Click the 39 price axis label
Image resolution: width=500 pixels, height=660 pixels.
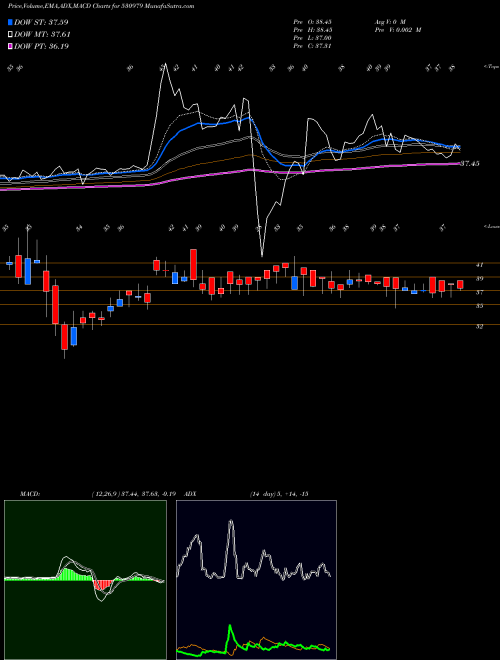(x=479, y=278)
